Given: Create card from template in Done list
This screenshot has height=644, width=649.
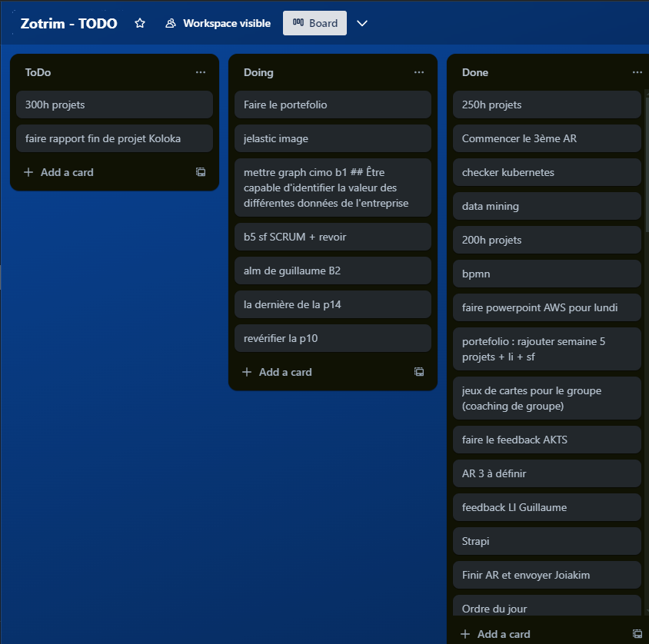Looking at the screenshot, I should click(637, 634).
